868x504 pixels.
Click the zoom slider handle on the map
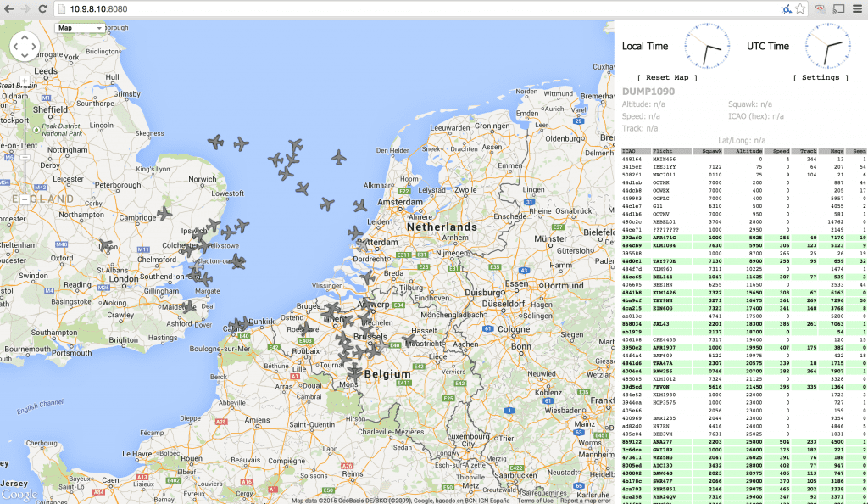[25, 157]
